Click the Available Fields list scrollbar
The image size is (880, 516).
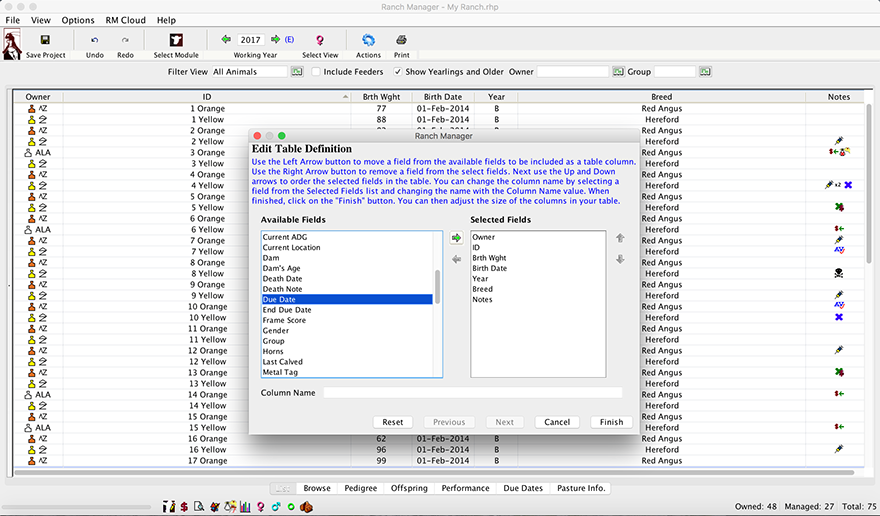coord(437,286)
